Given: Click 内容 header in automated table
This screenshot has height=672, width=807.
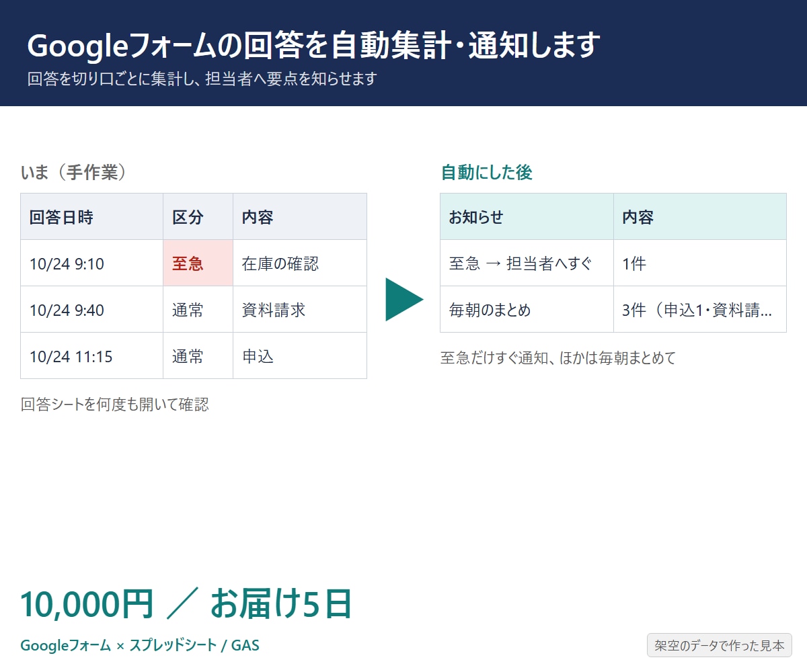Looking at the screenshot, I should (x=700, y=217).
